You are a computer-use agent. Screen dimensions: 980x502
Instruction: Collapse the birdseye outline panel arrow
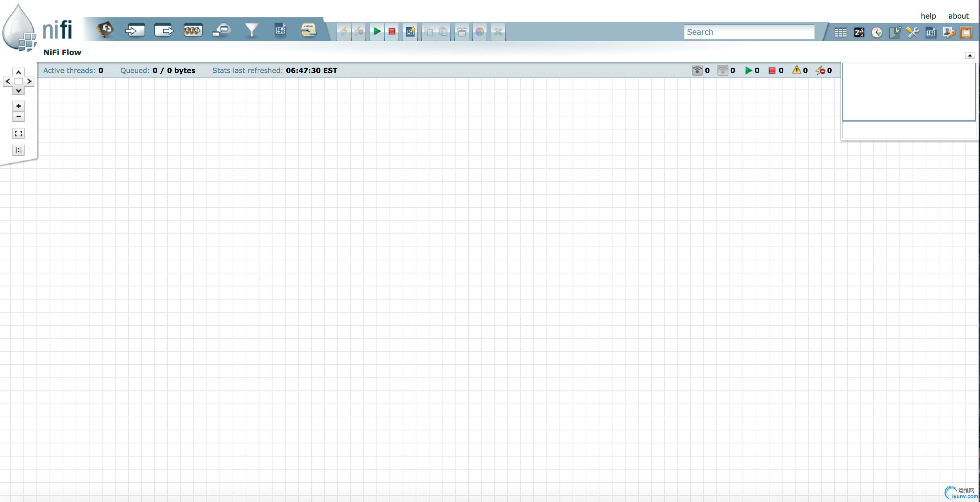(969, 56)
